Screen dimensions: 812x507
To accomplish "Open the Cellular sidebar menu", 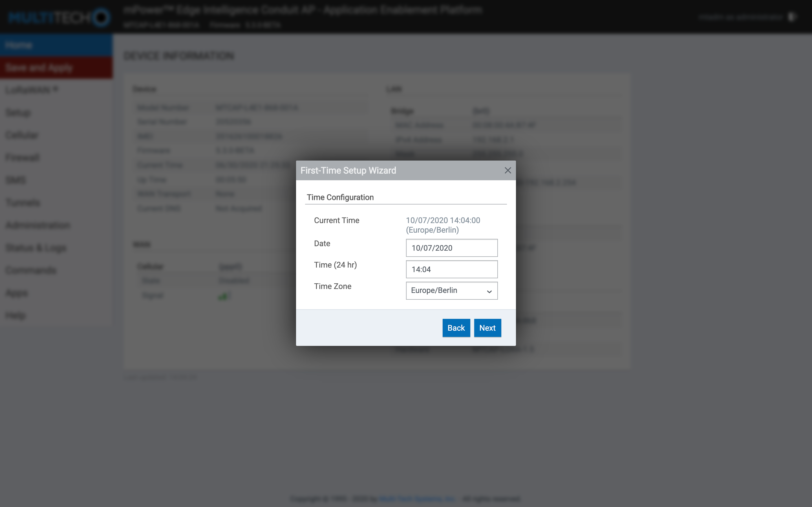I will coord(22,135).
